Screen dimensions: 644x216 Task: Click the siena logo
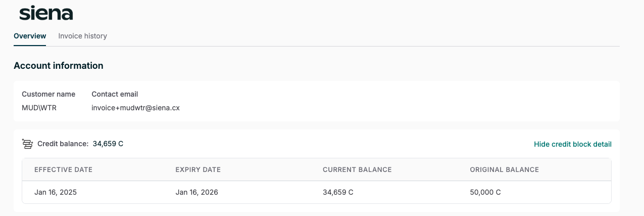46,13
